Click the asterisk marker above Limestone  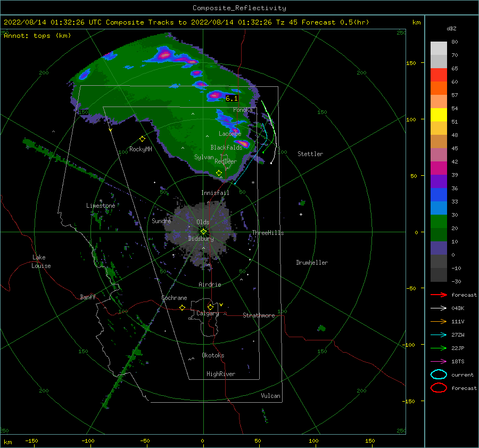101,201
